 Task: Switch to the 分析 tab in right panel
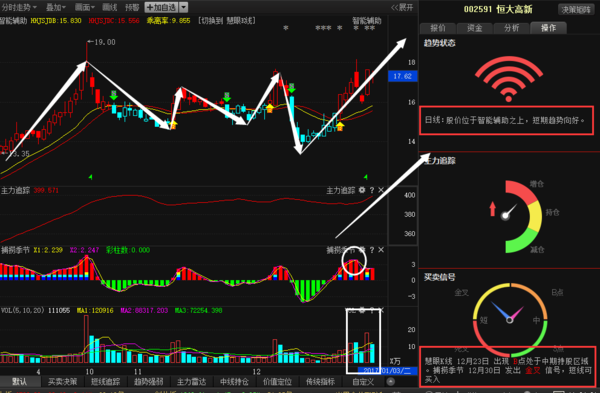tap(512, 28)
